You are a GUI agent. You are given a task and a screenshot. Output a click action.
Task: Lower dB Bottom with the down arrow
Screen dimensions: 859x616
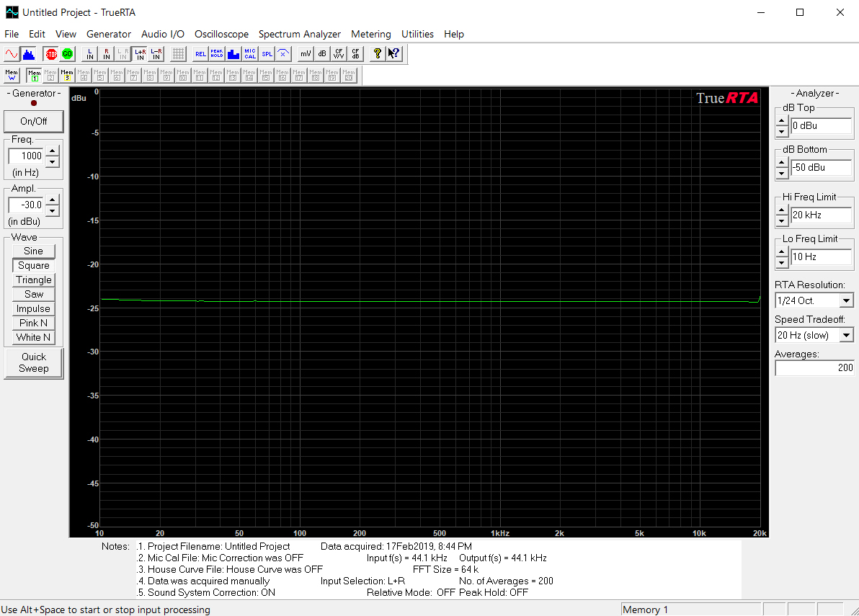coord(783,173)
